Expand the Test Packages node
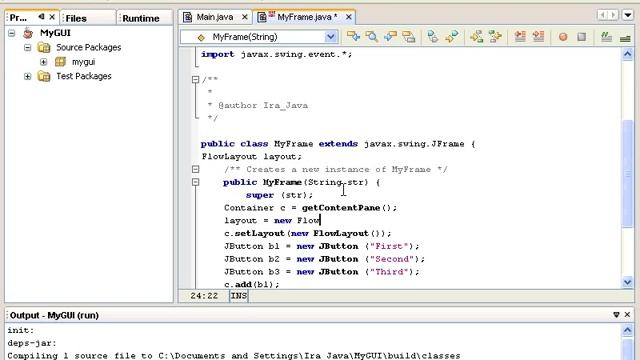The image size is (640, 360). pos(27,76)
